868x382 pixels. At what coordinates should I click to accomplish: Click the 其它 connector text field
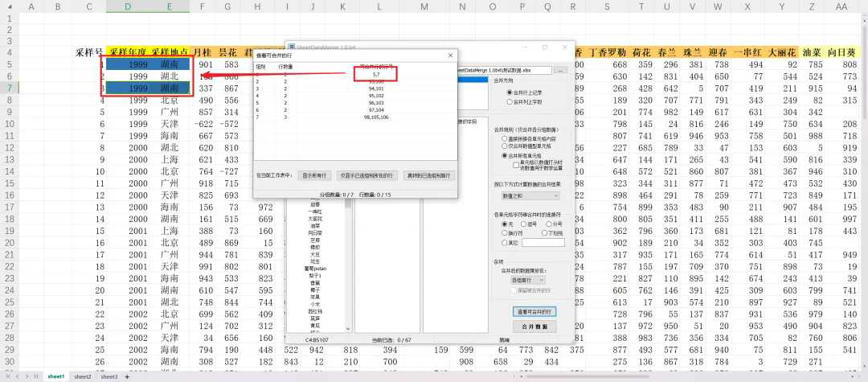tap(542, 242)
